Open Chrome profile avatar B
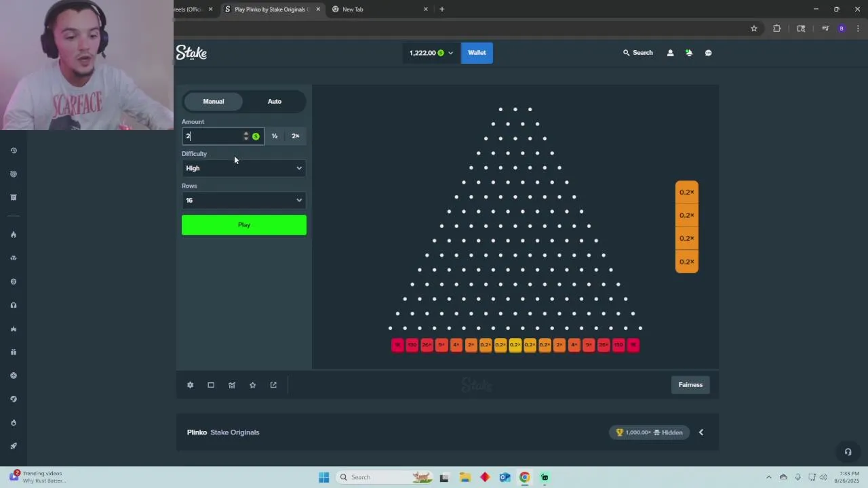 [x=842, y=28]
